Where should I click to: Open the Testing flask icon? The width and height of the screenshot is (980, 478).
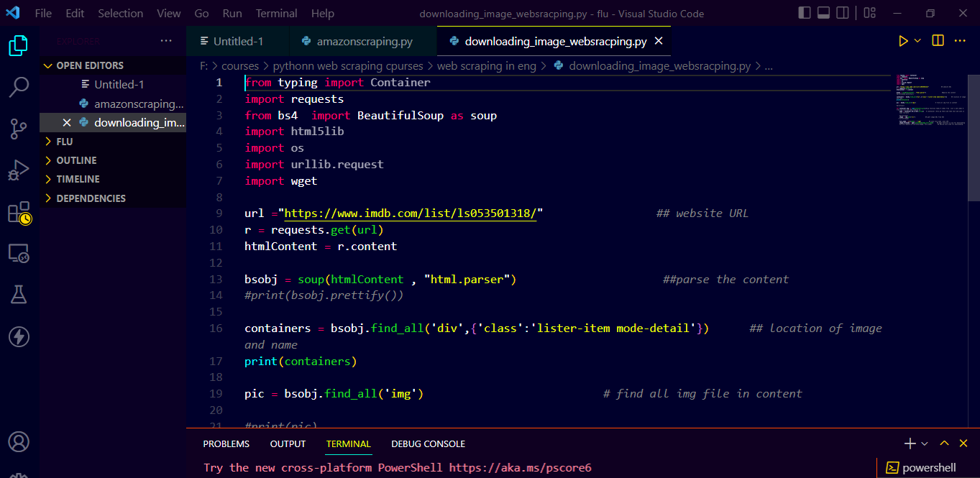pos(19,294)
